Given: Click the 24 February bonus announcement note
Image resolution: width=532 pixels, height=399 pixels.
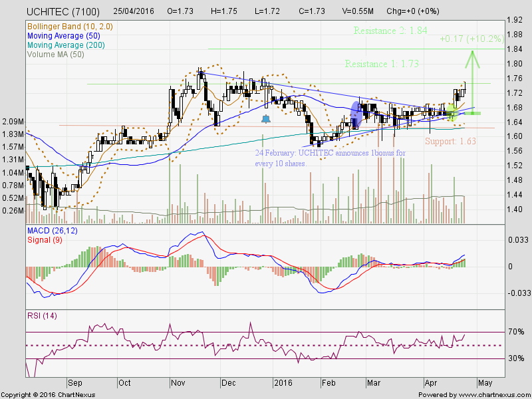Looking at the screenshot, I should (x=330, y=158).
